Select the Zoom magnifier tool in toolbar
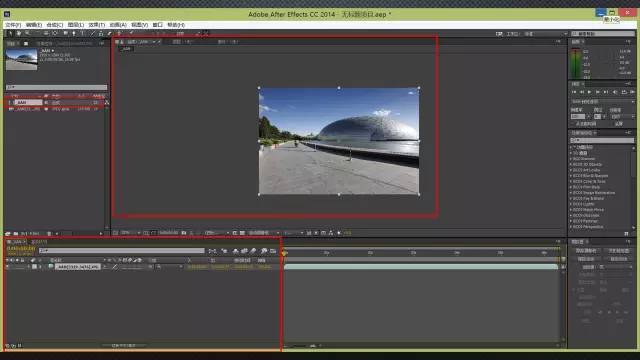 coord(27,33)
